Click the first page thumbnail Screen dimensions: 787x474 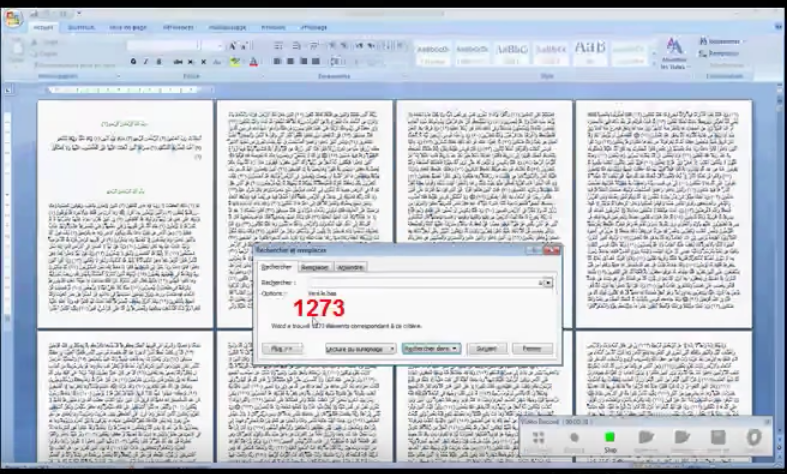[x=125, y=214]
